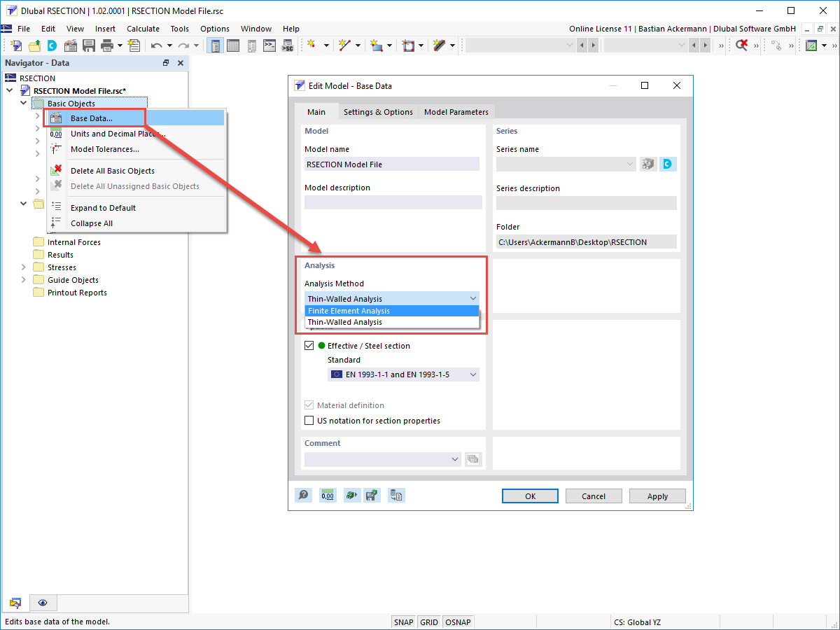Click the green display properties toolbar icon
The width and height of the screenshot is (840, 630).
(811, 45)
